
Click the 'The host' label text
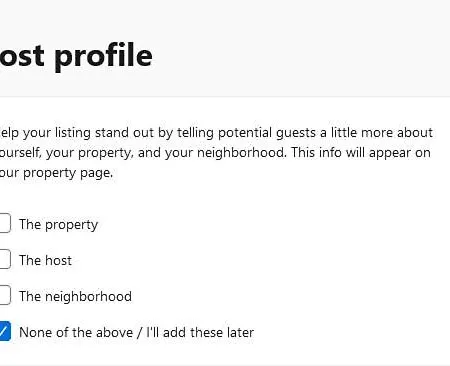(x=45, y=260)
